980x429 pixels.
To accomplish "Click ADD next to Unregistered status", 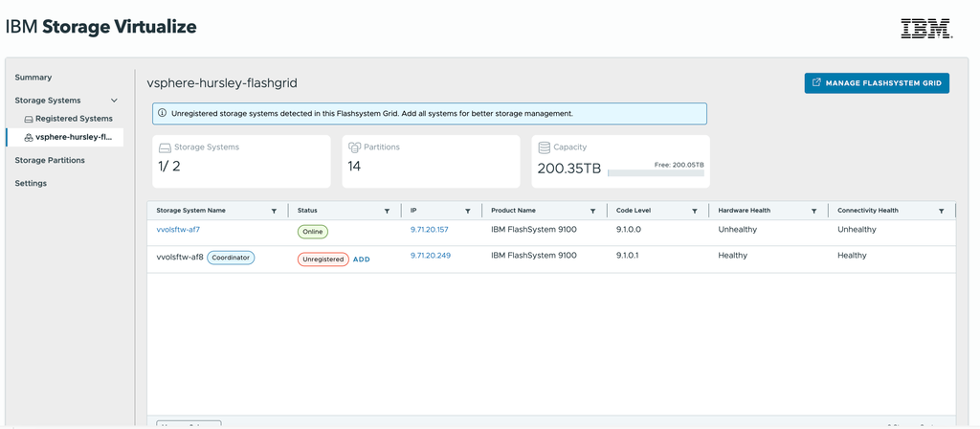I will coord(362,259).
